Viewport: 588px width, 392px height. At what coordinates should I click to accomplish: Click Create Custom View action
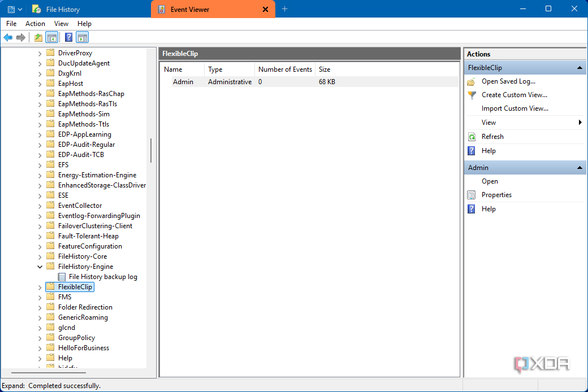pos(514,95)
